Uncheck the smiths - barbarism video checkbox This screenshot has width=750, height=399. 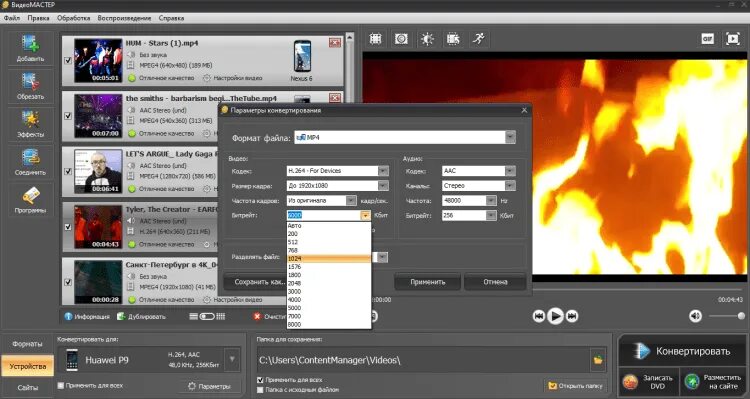pos(67,116)
